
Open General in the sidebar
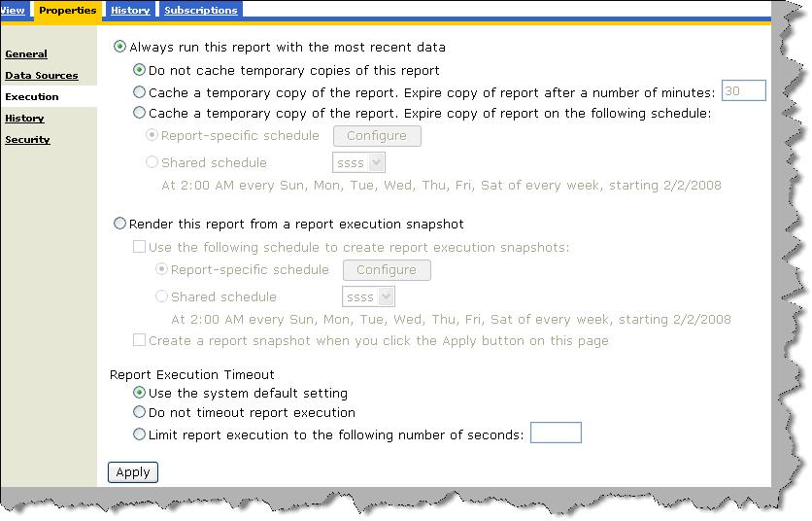26,53
